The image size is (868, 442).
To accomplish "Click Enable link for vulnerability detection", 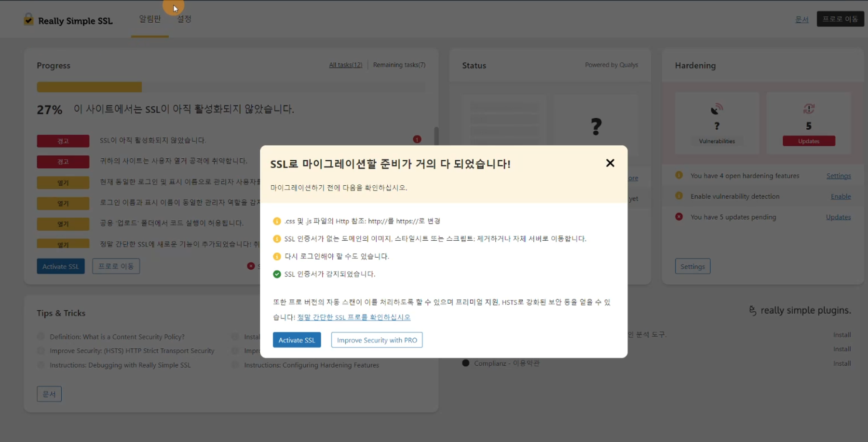I will pos(841,196).
